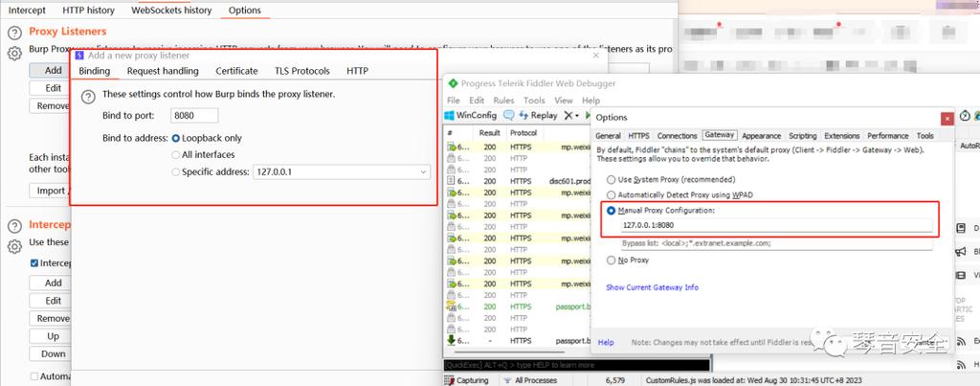The width and height of the screenshot is (980, 386).
Task: Click the QuickExec command box in Fiddler
Action: click(577, 365)
